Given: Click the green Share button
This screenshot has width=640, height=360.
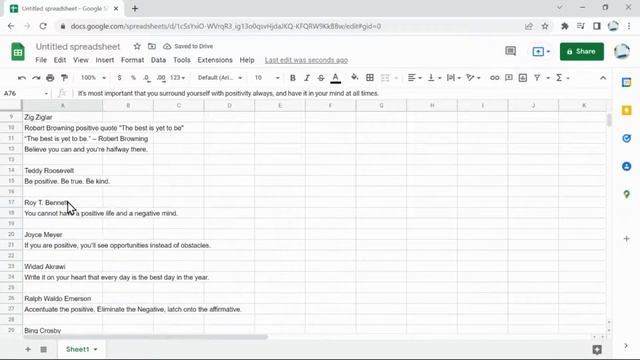Looking at the screenshot, I should pos(582,51).
